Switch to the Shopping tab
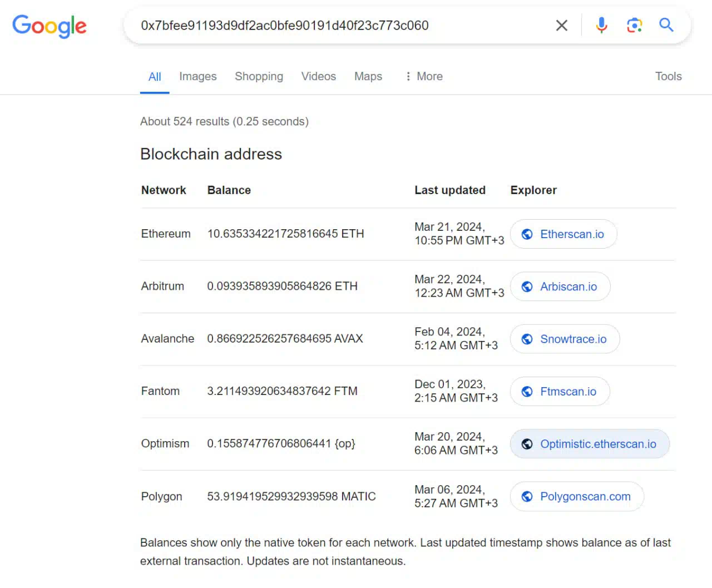The image size is (712, 588). point(259,76)
